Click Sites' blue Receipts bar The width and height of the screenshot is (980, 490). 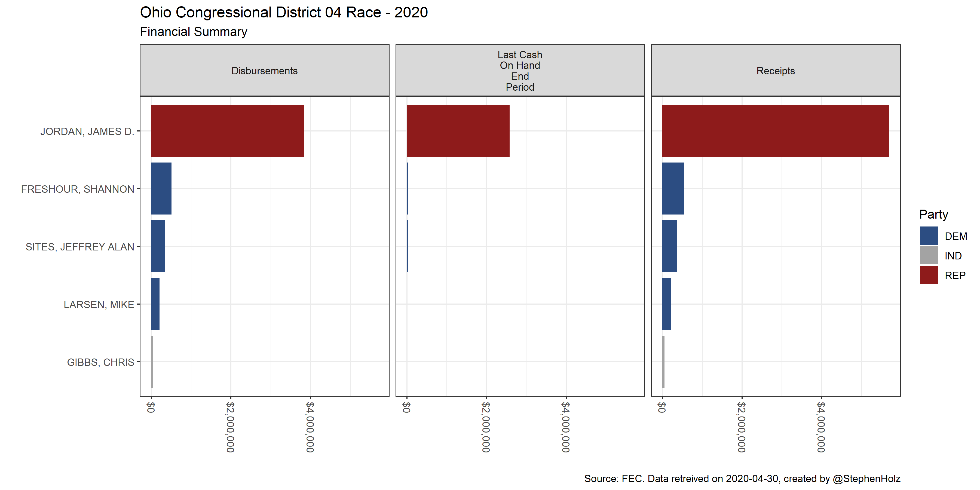pyautogui.click(x=670, y=246)
